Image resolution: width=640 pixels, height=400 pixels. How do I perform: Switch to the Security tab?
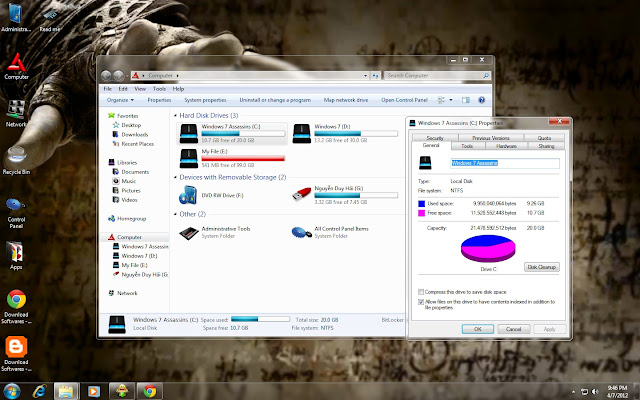coord(435,138)
